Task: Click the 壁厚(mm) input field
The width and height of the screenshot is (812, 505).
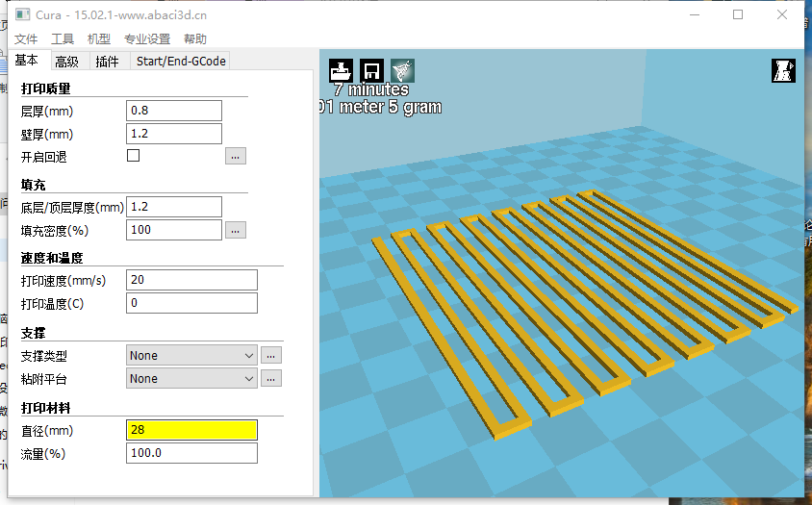Action: click(174, 134)
